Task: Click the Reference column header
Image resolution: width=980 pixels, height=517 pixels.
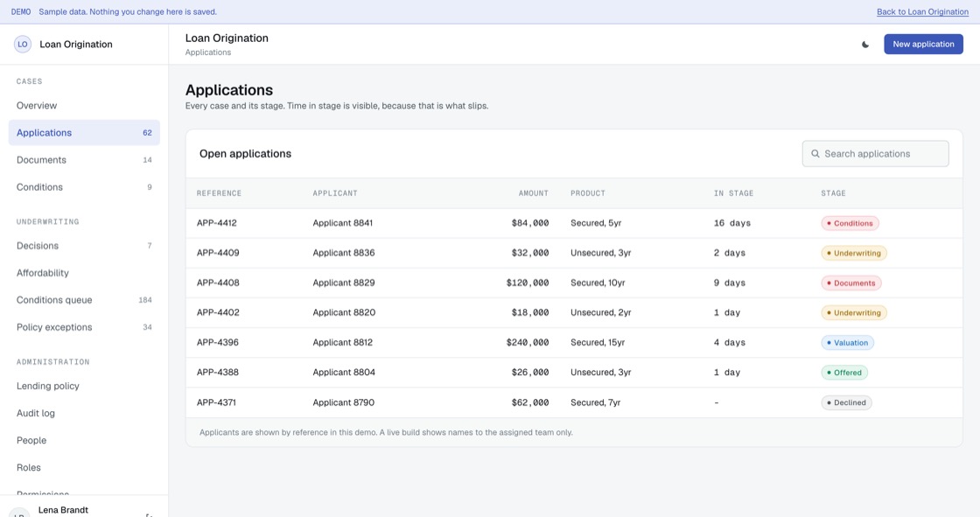Action: coord(219,193)
